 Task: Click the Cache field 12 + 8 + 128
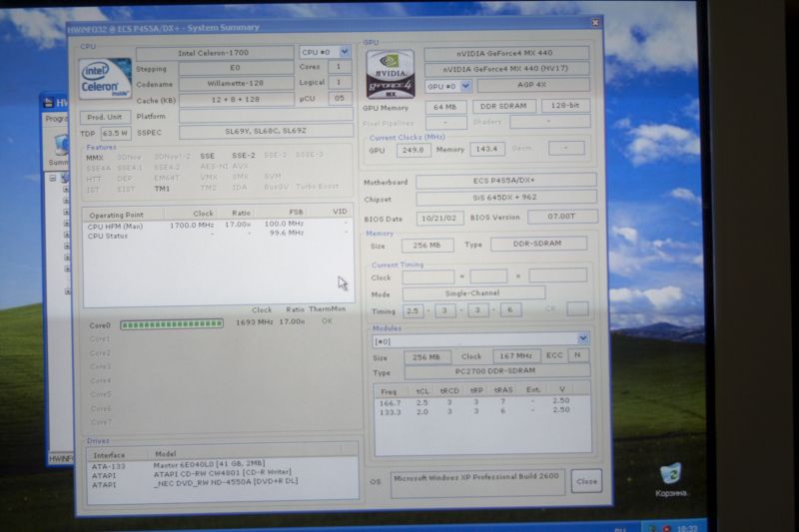coord(236,99)
